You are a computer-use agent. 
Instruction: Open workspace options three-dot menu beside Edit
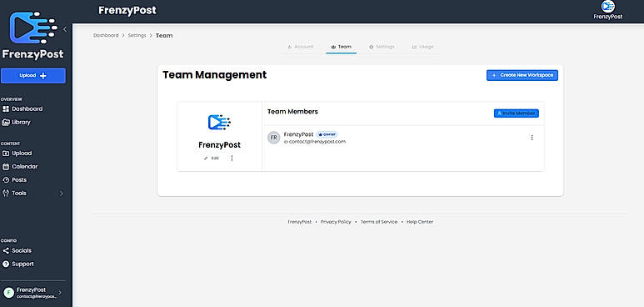[232, 158]
